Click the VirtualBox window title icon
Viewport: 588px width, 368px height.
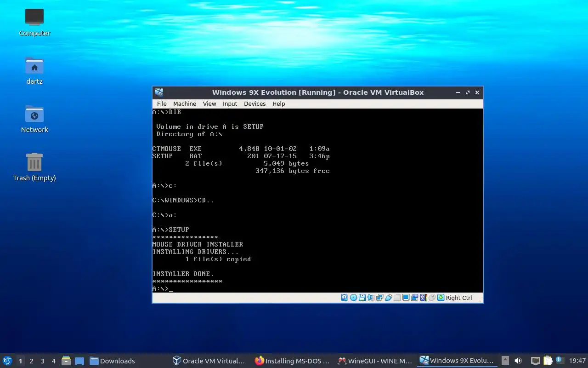(x=159, y=92)
